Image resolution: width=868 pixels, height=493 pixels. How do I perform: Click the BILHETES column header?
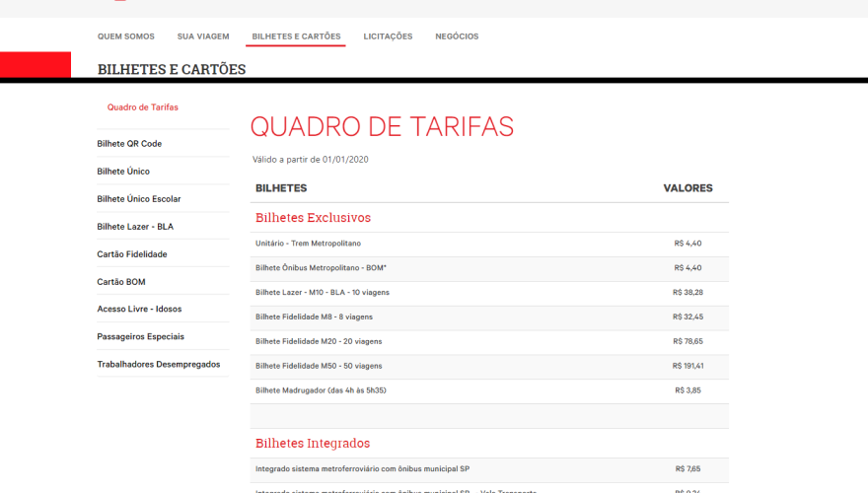coord(281,188)
